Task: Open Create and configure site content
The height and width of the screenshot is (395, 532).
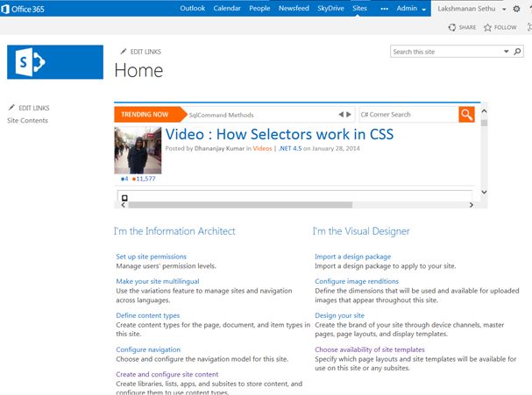Action: (167, 374)
